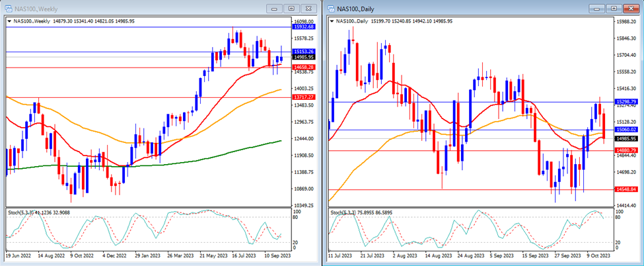Click the red 14880.79 price label
This screenshot has width=644, height=266.
tap(626, 150)
